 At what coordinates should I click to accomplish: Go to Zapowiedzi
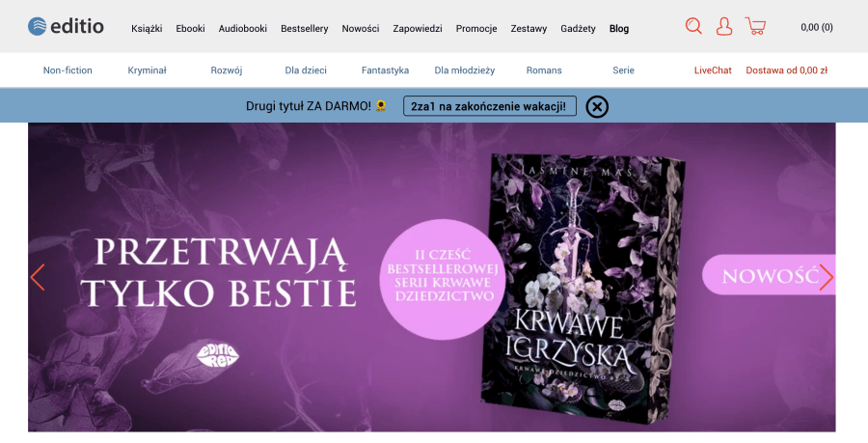(418, 28)
